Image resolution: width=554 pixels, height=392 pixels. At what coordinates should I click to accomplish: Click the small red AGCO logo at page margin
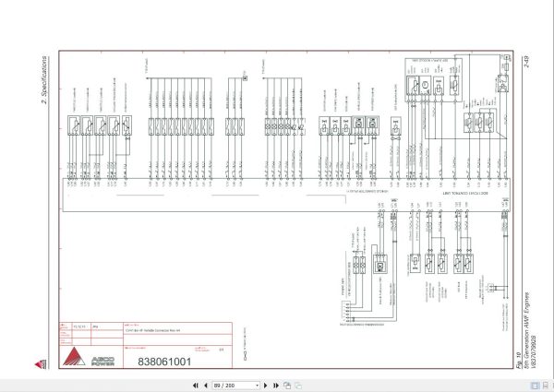coord(41,364)
